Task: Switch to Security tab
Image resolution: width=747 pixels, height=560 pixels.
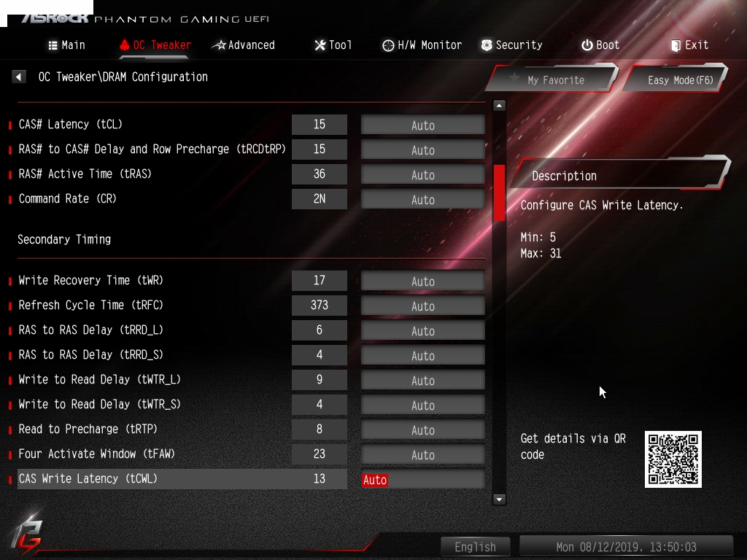Action: (511, 45)
